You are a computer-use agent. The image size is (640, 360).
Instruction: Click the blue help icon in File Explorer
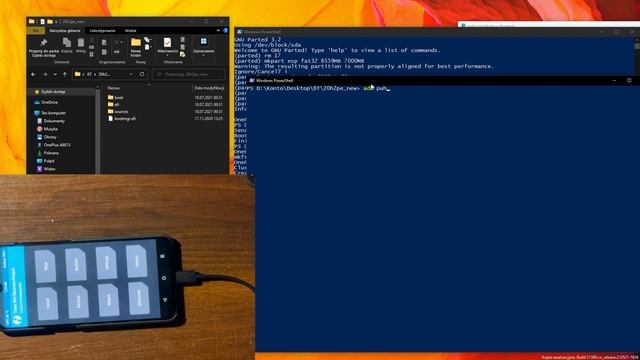[225, 31]
